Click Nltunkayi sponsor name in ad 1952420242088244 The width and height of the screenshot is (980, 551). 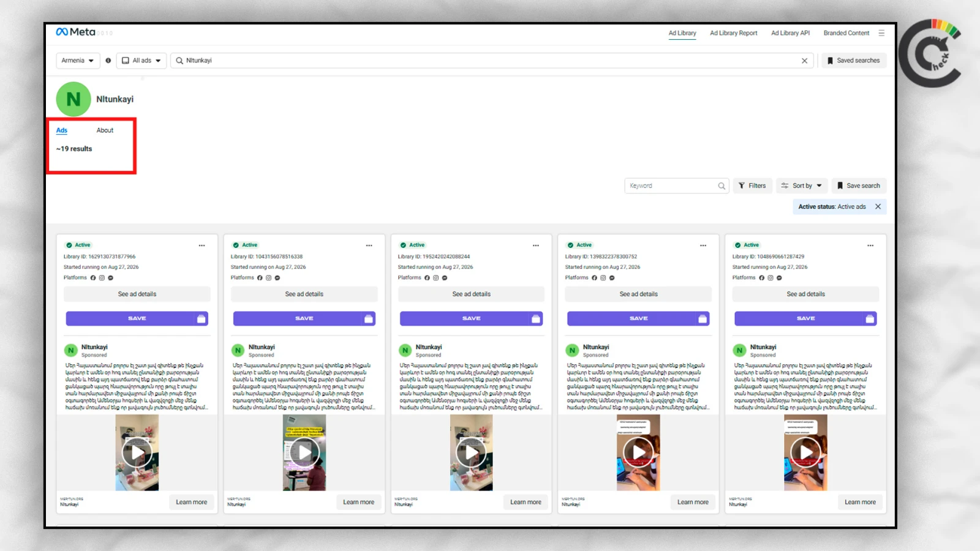[x=429, y=347]
